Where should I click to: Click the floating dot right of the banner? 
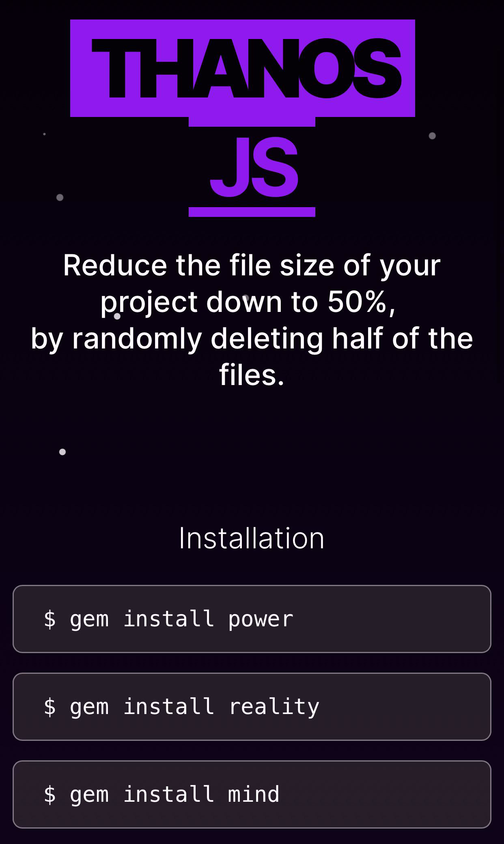coord(432,136)
